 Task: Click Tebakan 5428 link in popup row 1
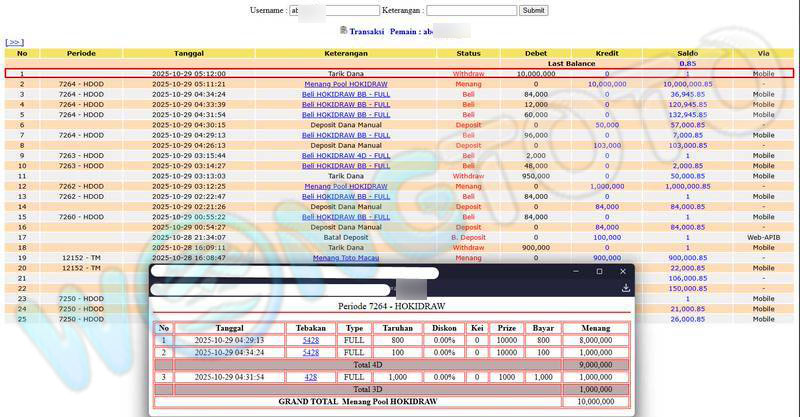(x=311, y=341)
